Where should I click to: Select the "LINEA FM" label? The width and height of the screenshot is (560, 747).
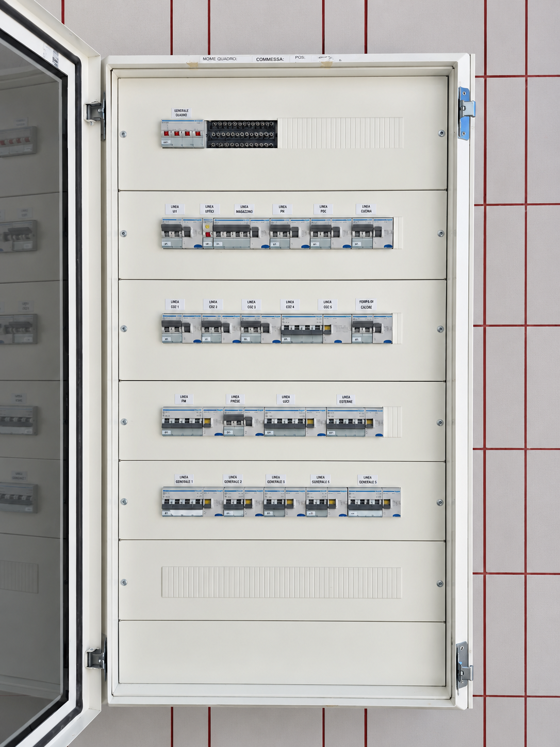point(184,399)
